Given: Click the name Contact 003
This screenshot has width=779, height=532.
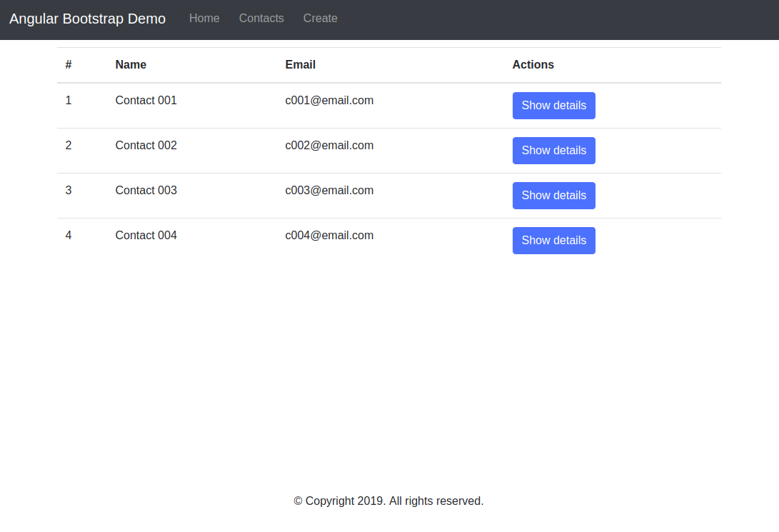Looking at the screenshot, I should pyautogui.click(x=146, y=190).
